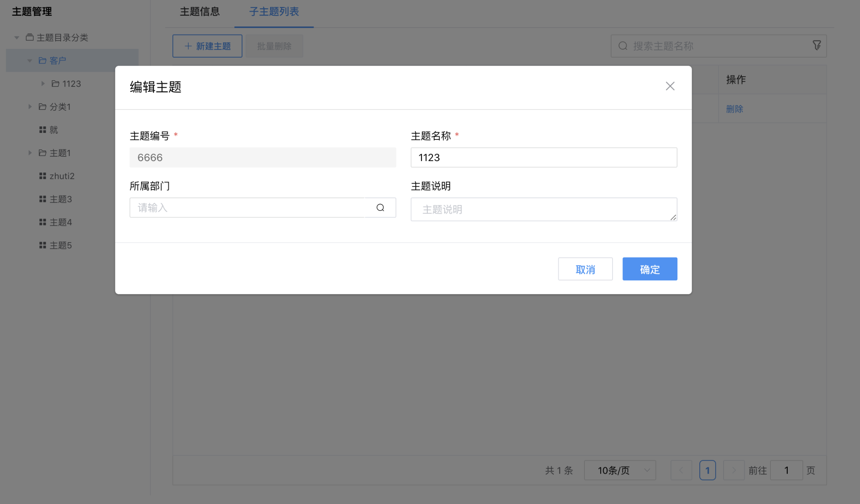Open the 10条/页 page size dropdown
This screenshot has width=860, height=504.
(619, 470)
